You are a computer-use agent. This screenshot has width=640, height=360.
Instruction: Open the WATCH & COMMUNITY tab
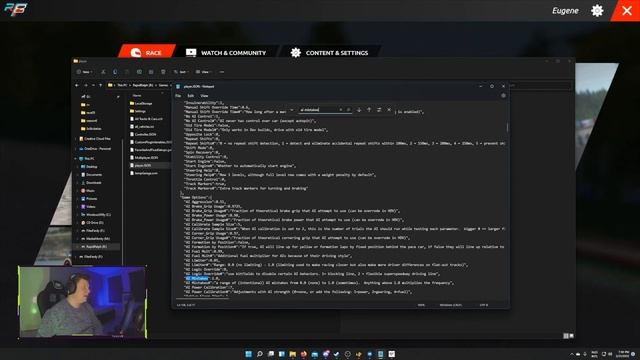226,53
